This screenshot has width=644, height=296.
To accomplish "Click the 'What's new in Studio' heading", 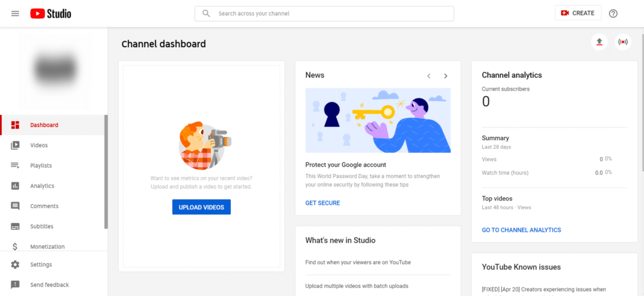I will coord(340,240).
